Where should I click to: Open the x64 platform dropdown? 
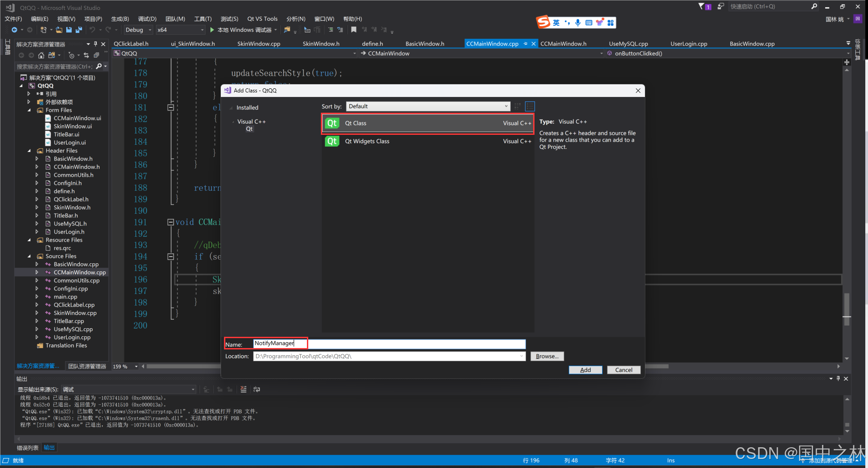click(181, 30)
